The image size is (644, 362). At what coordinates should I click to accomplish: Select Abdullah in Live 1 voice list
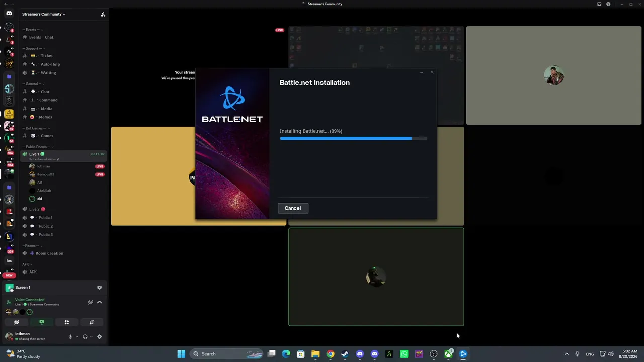pyautogui.click(x=67, y=191)
